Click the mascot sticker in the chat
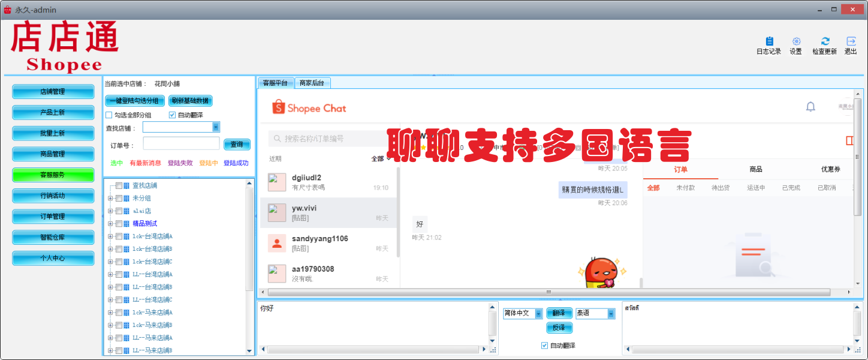The width and height of the screenshot is (868, 360). 602,273
